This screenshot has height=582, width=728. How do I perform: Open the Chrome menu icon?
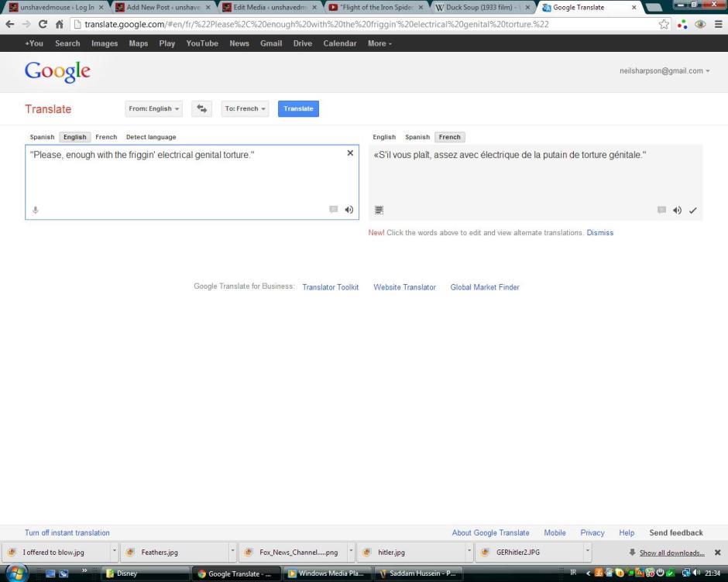717,24
